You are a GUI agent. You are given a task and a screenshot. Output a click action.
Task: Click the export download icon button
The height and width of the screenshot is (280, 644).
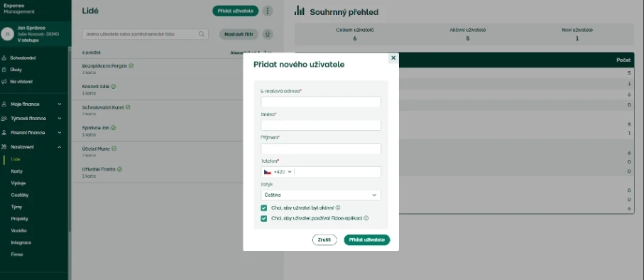[x=268, y=34]
